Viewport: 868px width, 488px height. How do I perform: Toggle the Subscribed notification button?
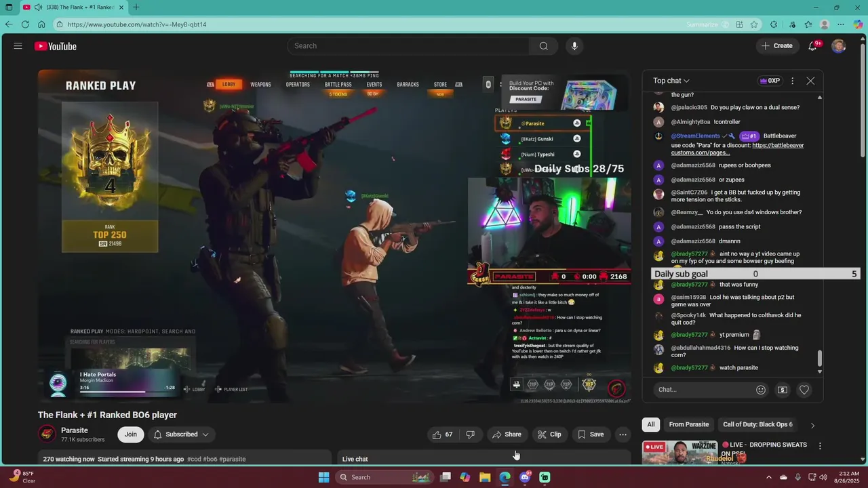click(x=181, y=434)
